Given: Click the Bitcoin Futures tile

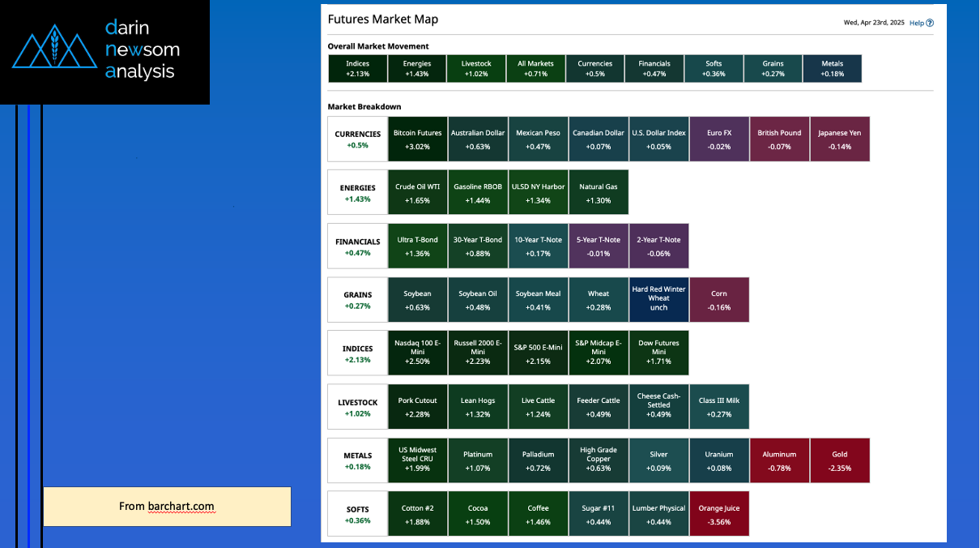Looking at the screenshot, I should pyautogui.click(x=417, y=139).
